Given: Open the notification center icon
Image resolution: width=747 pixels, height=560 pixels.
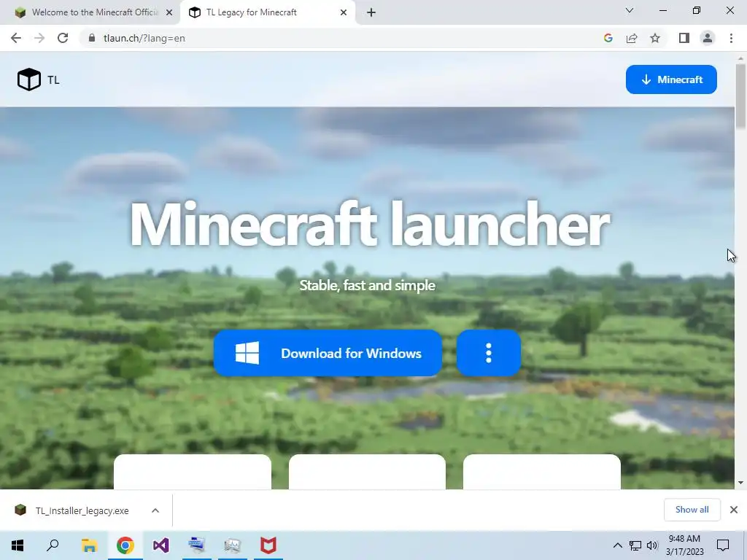Looking at the screenshot, I should point(723,545).
